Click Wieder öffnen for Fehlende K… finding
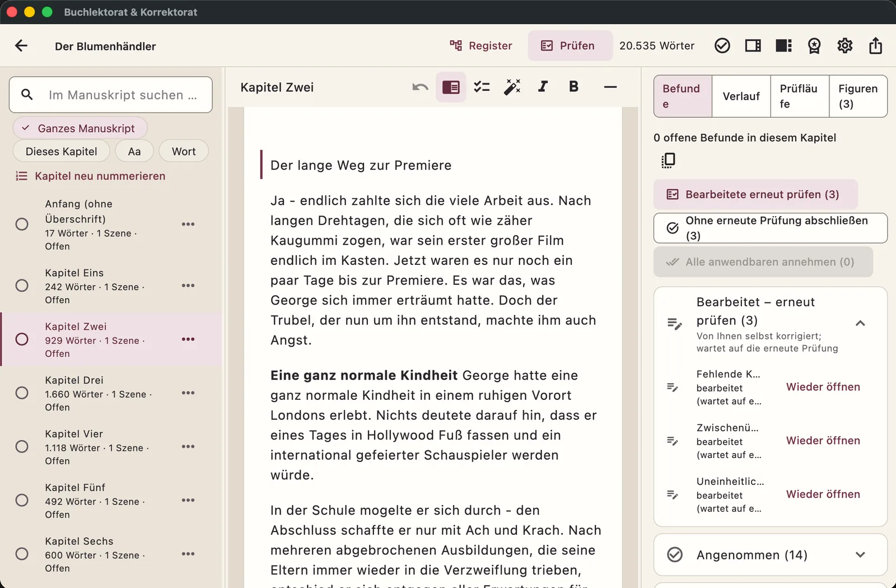The width and height of the screenshot is (896, 588). tap(823, 387)
